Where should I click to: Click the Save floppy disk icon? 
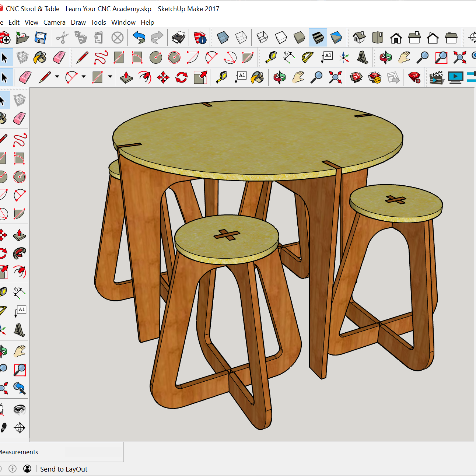pyautogui.click(x=40, y=38)
